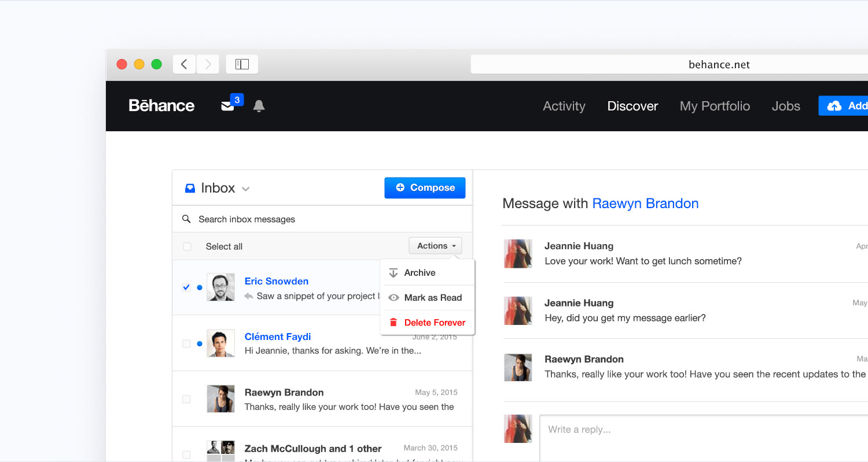This screenshot has width=868, height=462.
Task: Click the avatar beside the reply box
Action: tap(518, 428)
